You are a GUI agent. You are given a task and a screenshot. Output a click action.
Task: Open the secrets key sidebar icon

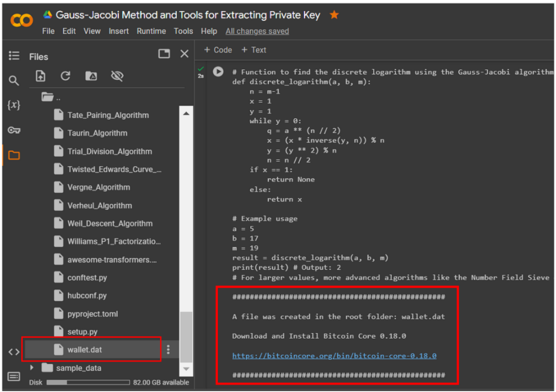(x=14, y=130)
